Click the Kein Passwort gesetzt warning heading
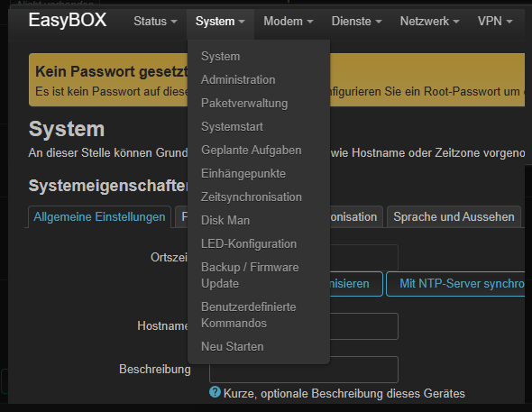The height and width of the screenshot is (412, 532). (112, 71)
